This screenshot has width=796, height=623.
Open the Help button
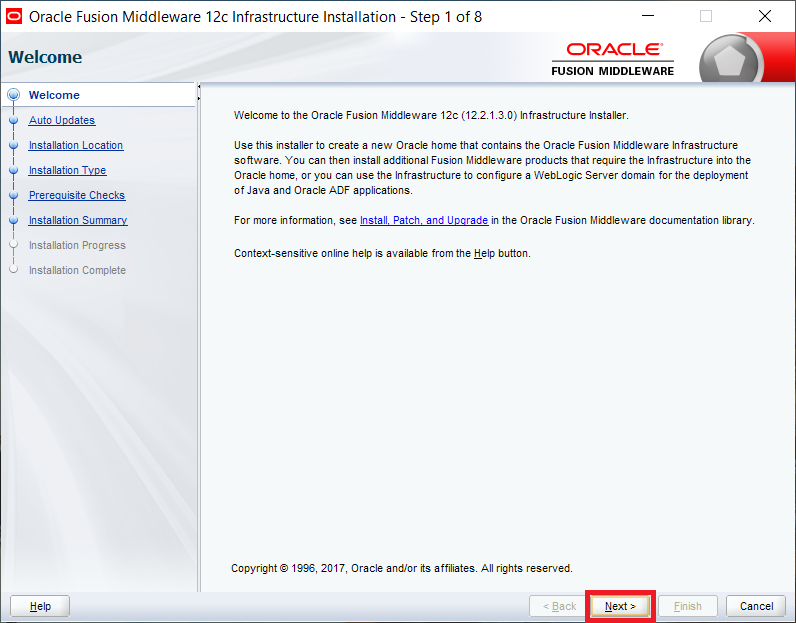40,606
